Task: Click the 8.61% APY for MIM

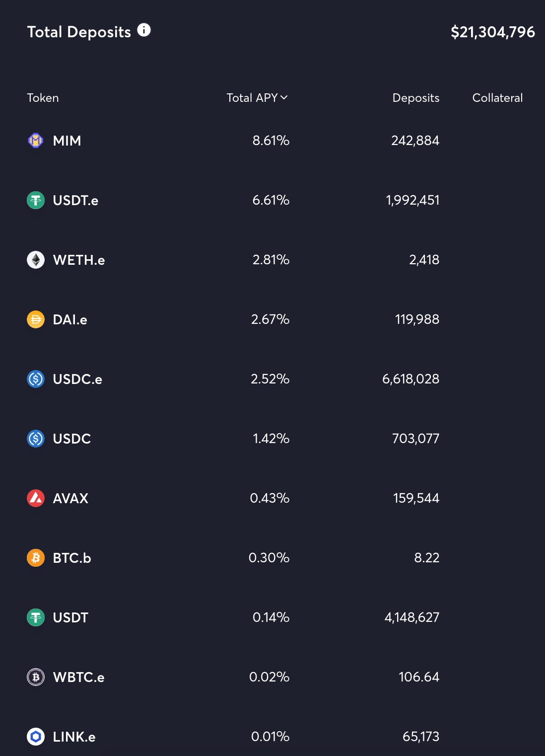Action: [271, 141]
